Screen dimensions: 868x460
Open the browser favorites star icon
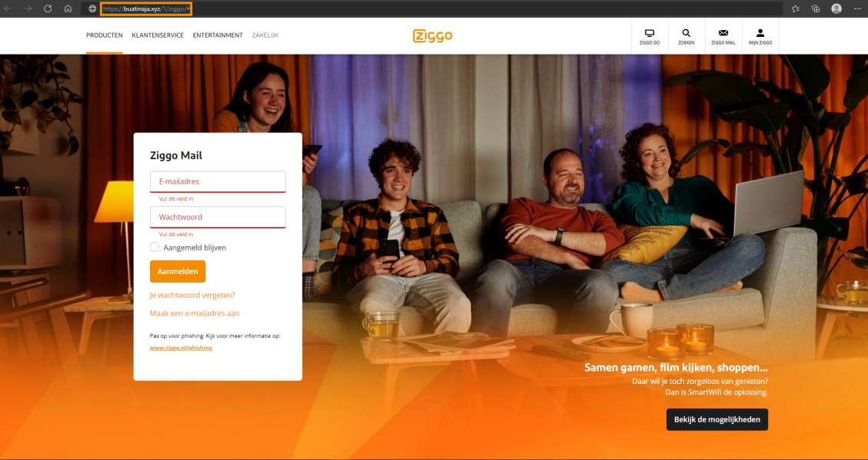(x=796, y=9)
